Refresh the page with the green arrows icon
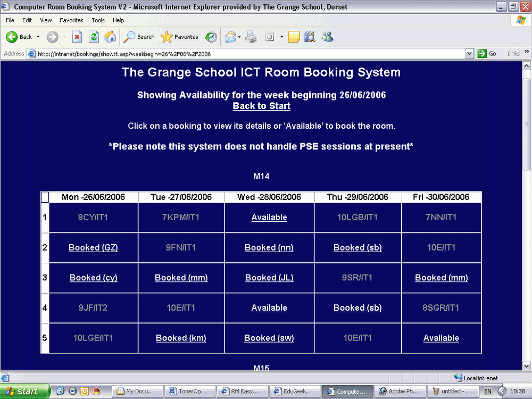 pos(94,37)
